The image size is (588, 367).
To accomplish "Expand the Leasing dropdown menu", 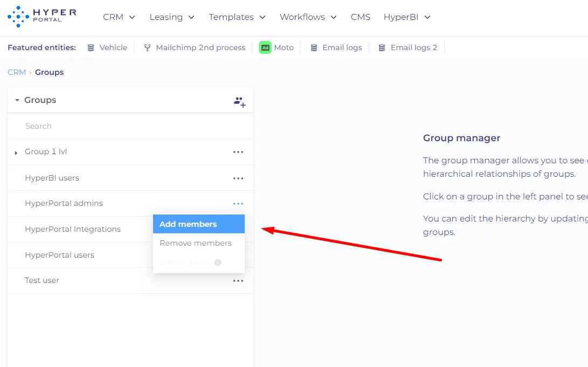I will (x=172, y=17).
